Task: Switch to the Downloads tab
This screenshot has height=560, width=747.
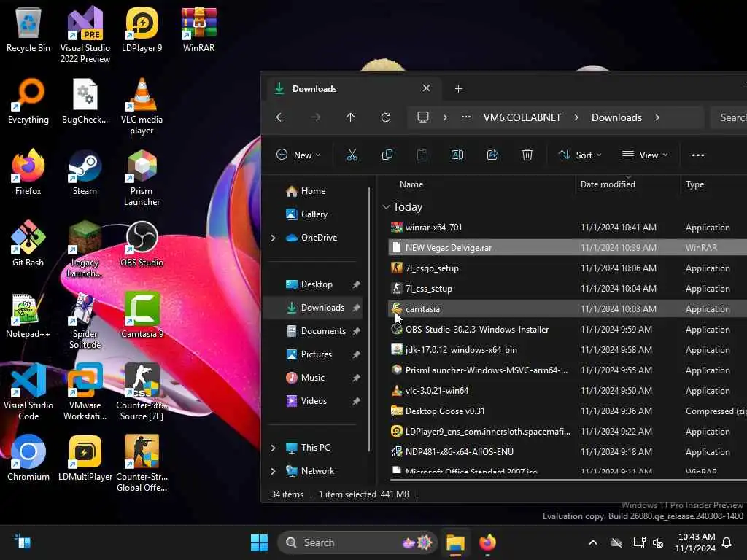Action: (x=352, y=88)
